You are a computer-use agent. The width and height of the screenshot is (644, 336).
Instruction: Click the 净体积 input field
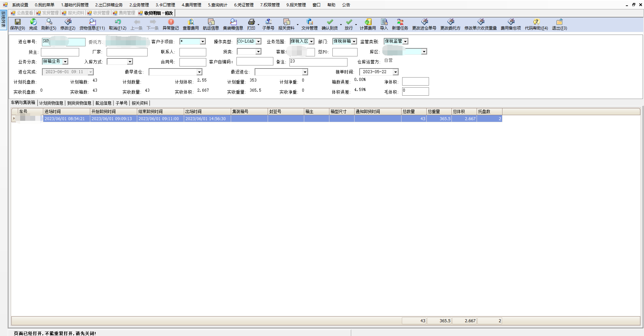[416, 82]
